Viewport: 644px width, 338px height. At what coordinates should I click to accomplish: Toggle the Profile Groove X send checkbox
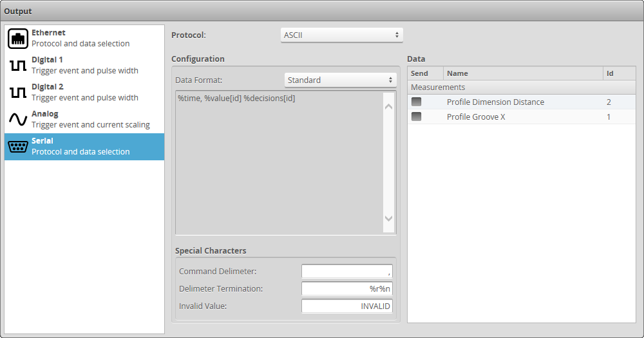click(417, 117)
